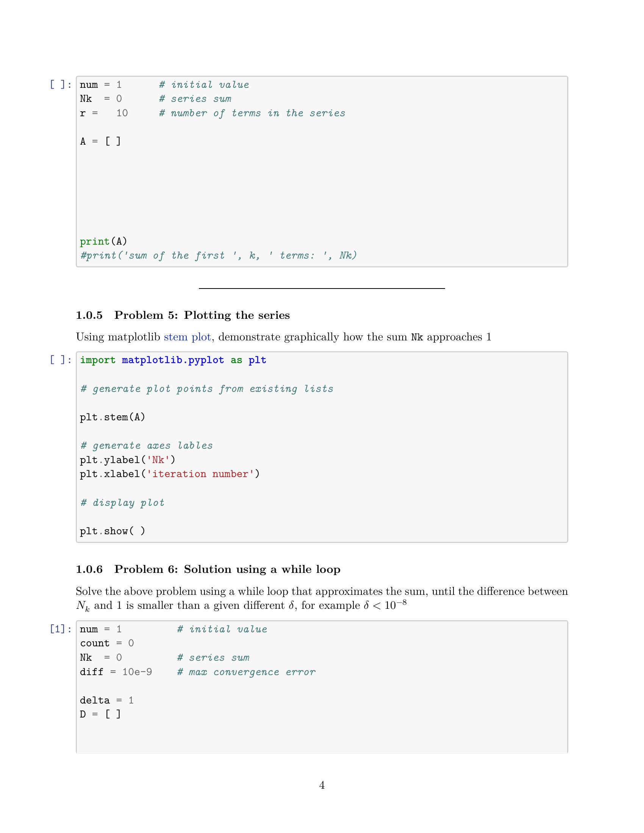Click the Problem 6 while loop heading
This screenshot has height=833, width=644.
208,569
